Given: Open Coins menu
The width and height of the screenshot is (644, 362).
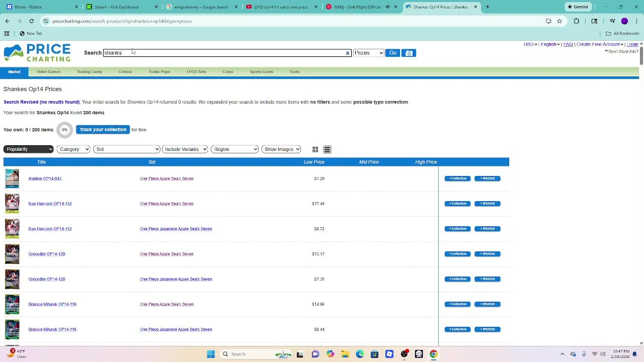Looking at the screenshot, I should point(227,72).
